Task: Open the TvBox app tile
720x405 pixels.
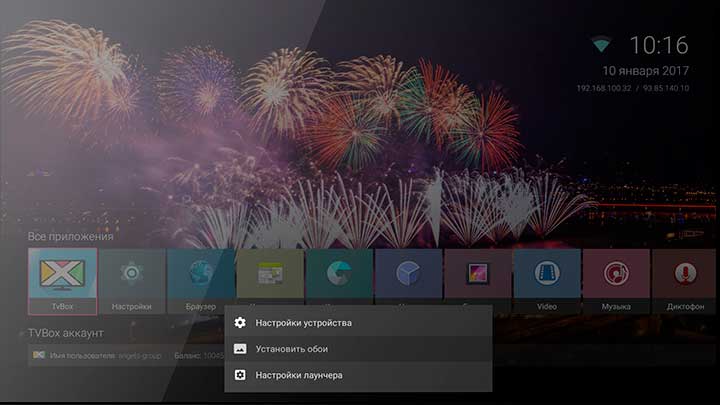Action: (63, 281)
